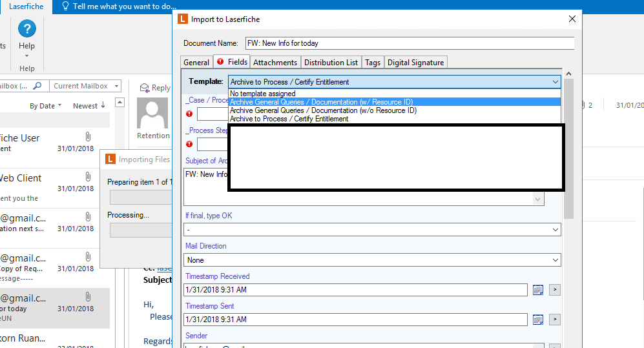
Task: Switch to the Fields tab
Action: click(x=232, y=61)
